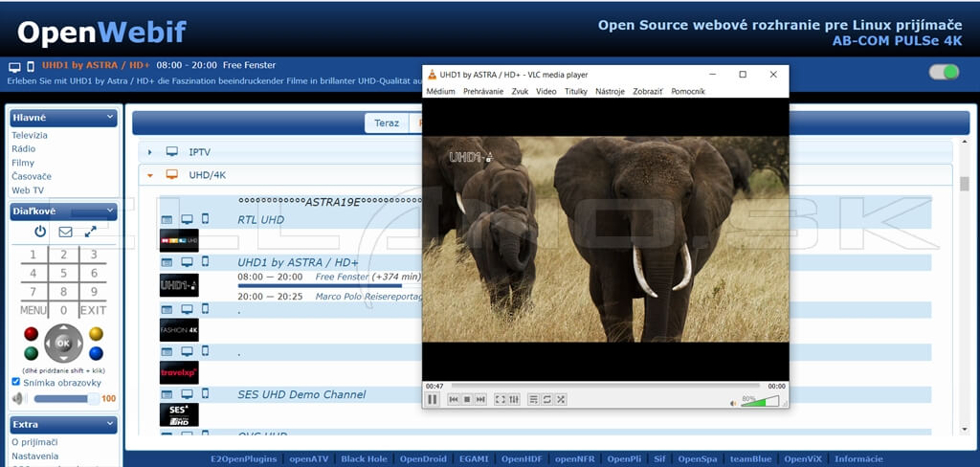Click the yellow remote color button
Screen dimensions: 980x467
[97, 333]
